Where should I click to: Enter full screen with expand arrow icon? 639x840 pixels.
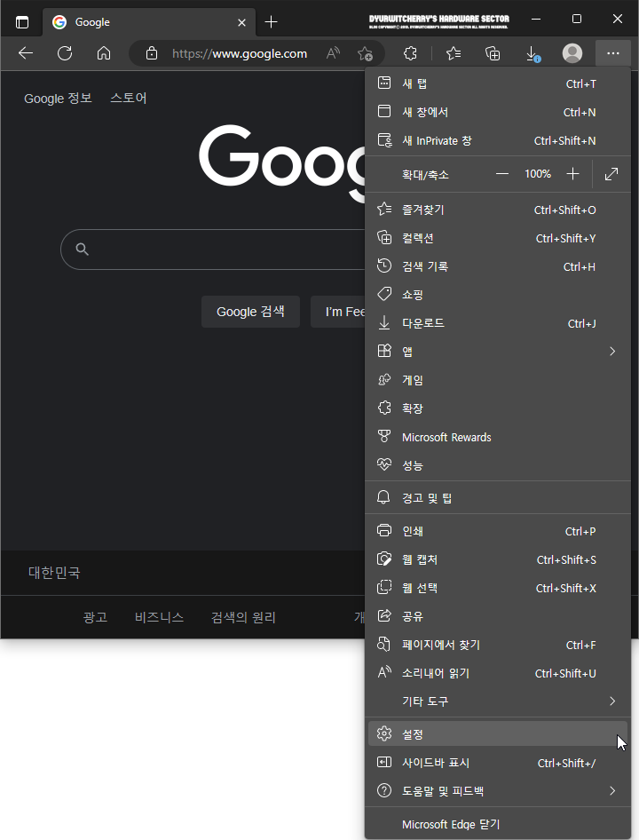(x=611, y=173)
